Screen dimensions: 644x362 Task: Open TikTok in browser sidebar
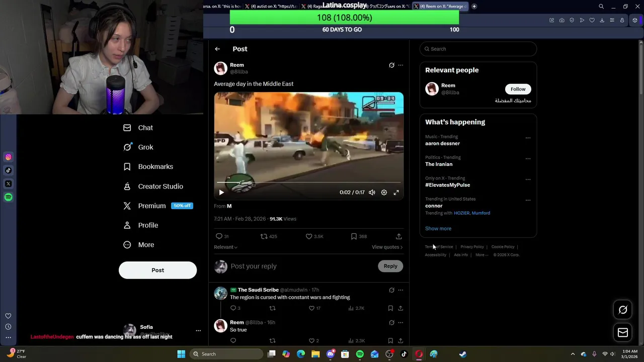coord(8,170)
